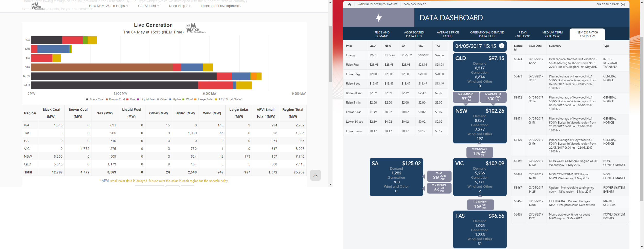Click the lightning bolt dashboard icon
Screen dimensions: 644x249
[x=379, y=18]
